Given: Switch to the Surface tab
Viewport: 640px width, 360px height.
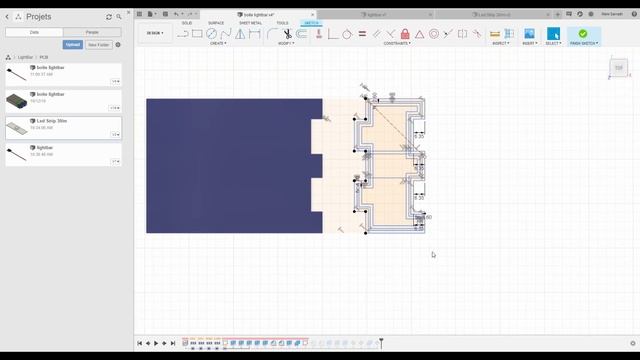Looking at the screenshot, I should click(216, 23).
